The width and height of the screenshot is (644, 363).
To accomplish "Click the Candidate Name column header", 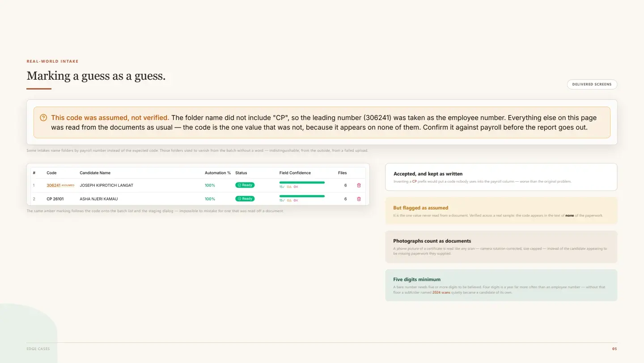I will [95, 173].
